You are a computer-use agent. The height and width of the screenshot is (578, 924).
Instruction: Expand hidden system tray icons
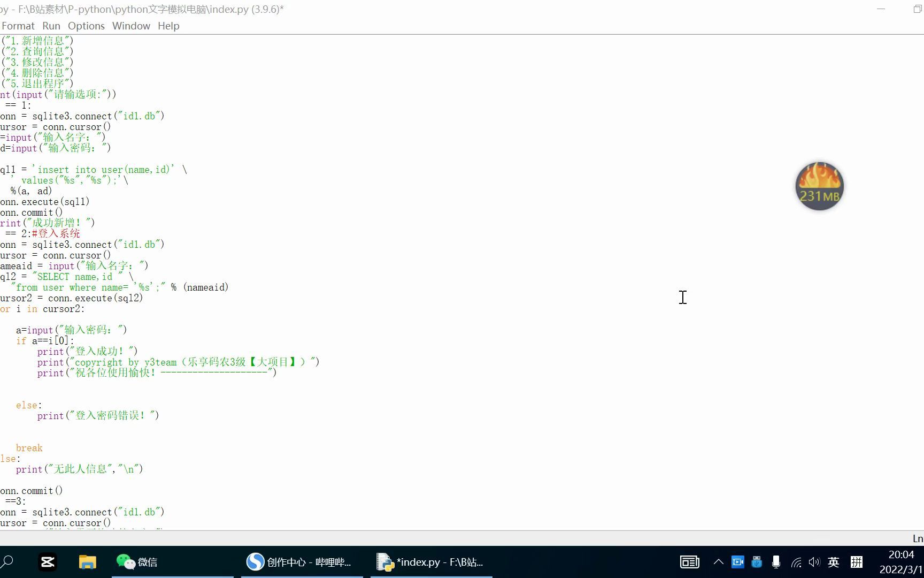(719, 562)
